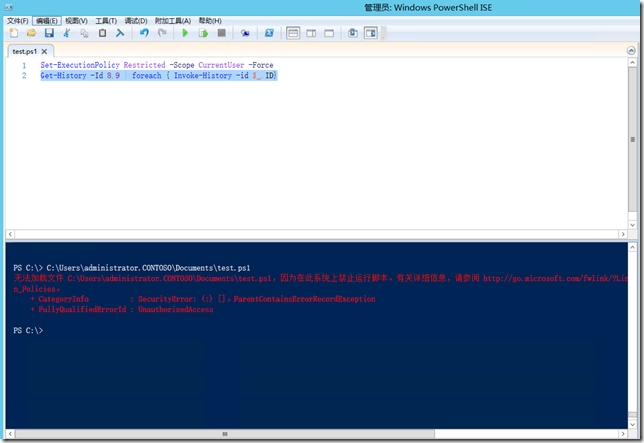The width and height of the screenshot is (644, 443).
Task: Open a script file with folder icon
Action: (31, 33)
